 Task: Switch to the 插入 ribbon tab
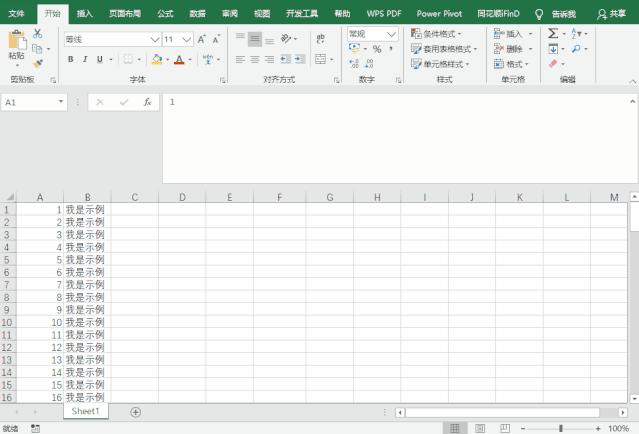click(84, 13)
